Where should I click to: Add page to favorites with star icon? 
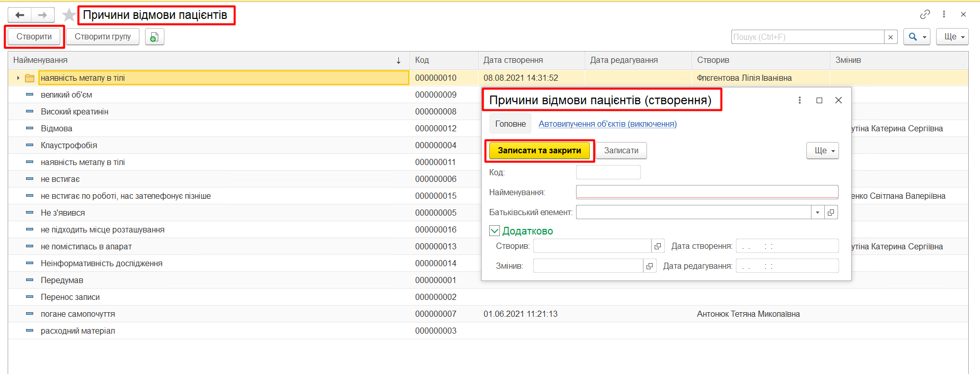[68, 15]
